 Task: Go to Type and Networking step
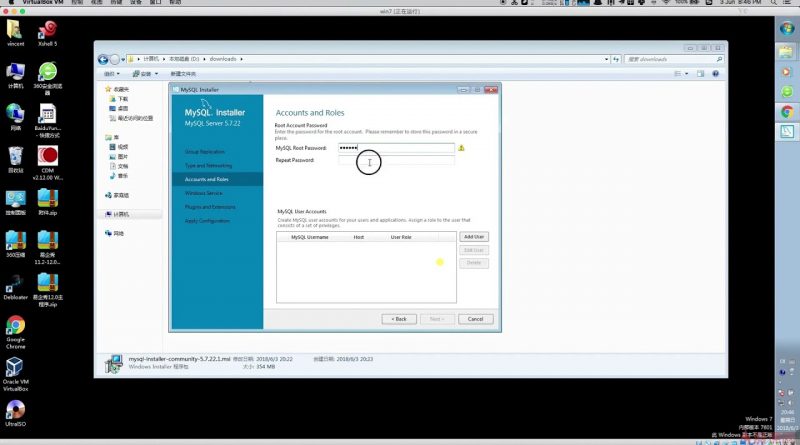tap(208, 166)
